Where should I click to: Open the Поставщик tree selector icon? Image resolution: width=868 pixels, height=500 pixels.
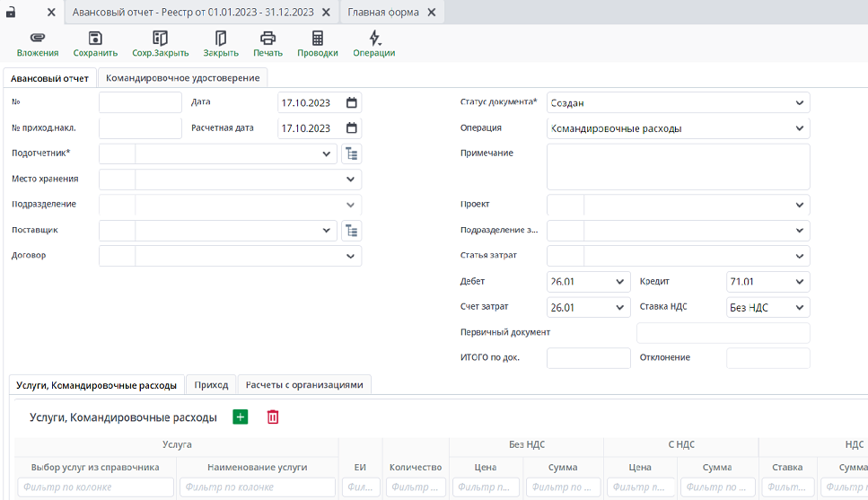pyautogui.click(x=352, y=231)
